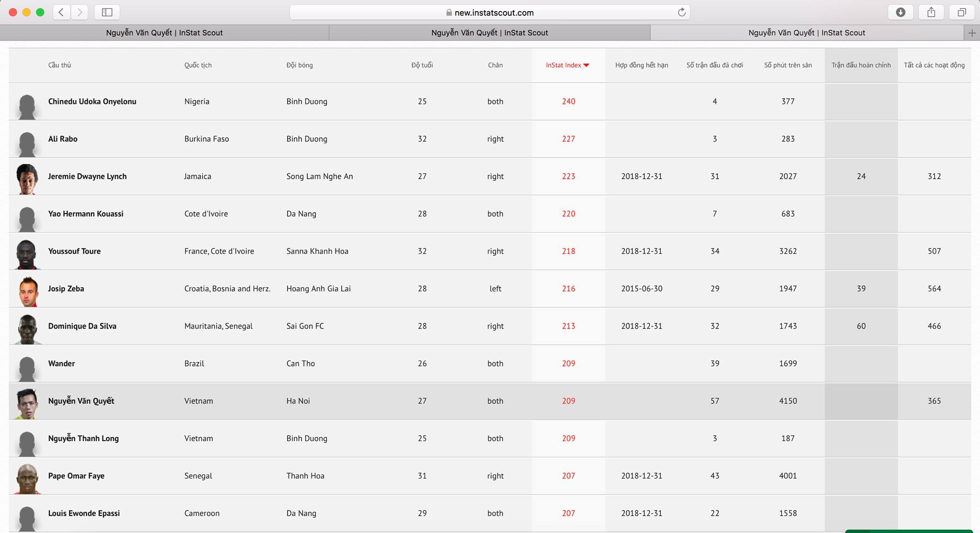Sort by Độ tuổi column header
The image size is (980, 533).
(x=422, y=65)
